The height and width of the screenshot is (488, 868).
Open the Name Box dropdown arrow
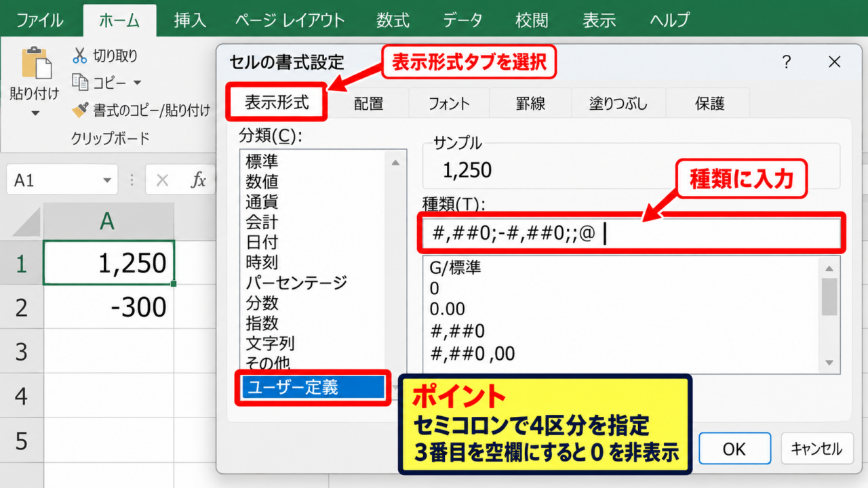(x=107, y=181)
